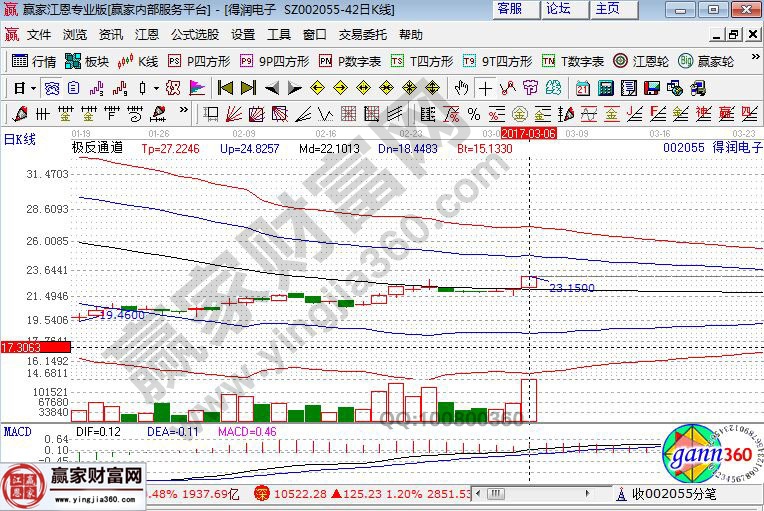Open the P四方形 tool
The image size is (764, 511).
(x=199, y=61)
